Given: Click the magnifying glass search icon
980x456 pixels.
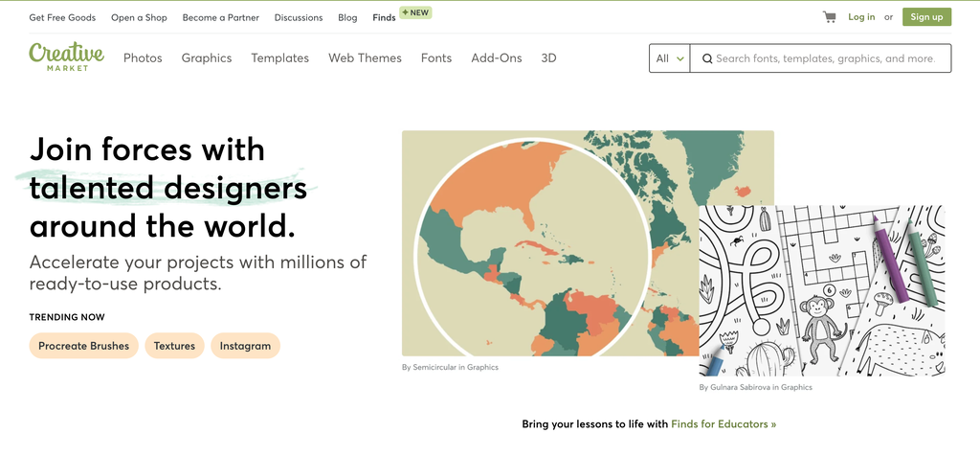Looking at the screenshot, I should [x=707, y=58].
